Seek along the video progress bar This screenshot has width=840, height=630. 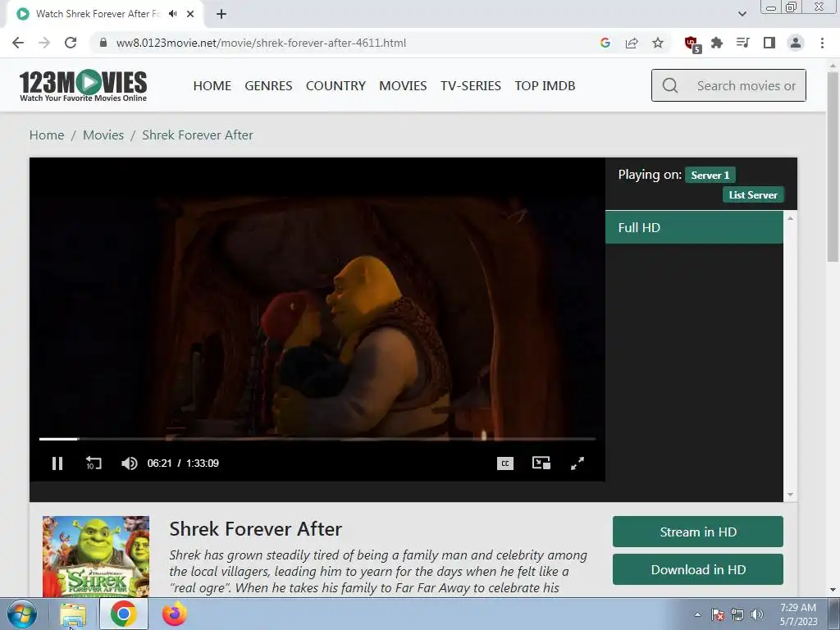click(317, 439)
